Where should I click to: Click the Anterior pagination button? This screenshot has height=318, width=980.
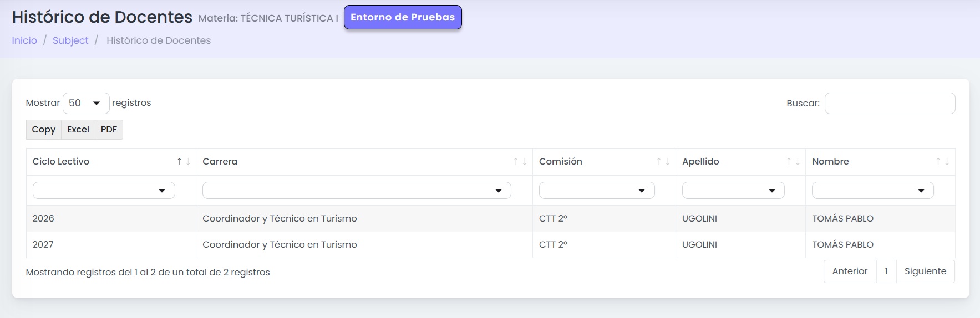pos(850,271)
